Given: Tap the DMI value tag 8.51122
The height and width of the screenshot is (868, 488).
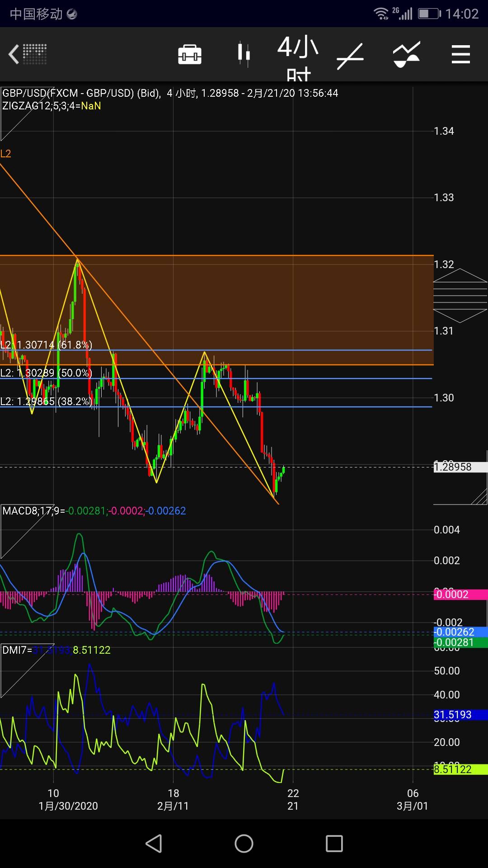Looking at the screenshot, I should (460, 769).
